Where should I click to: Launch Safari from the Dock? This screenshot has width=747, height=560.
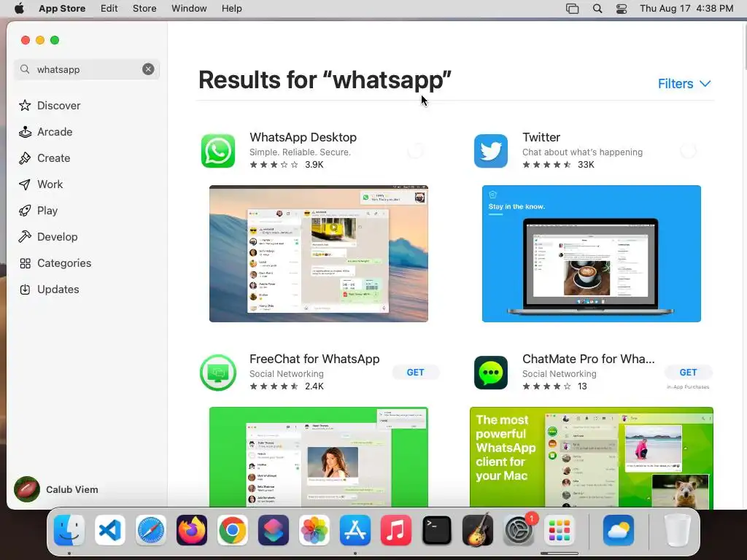point(151,530)
